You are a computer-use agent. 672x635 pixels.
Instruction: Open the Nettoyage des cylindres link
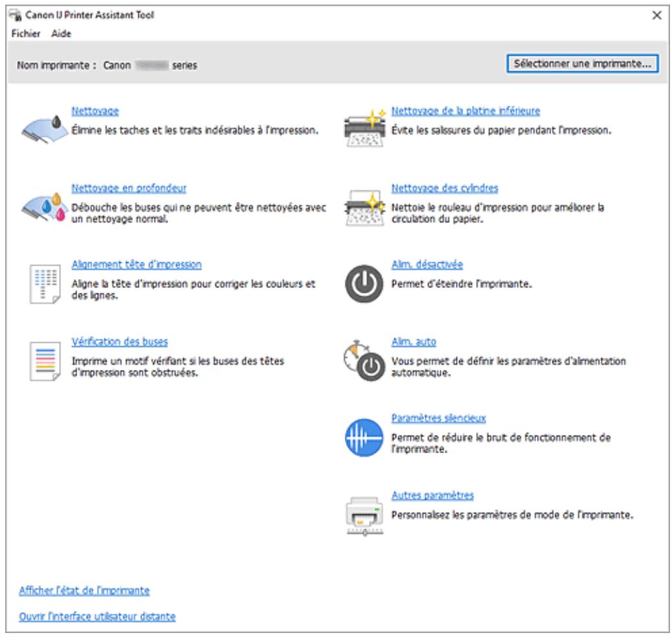click(x=445, y=188)
